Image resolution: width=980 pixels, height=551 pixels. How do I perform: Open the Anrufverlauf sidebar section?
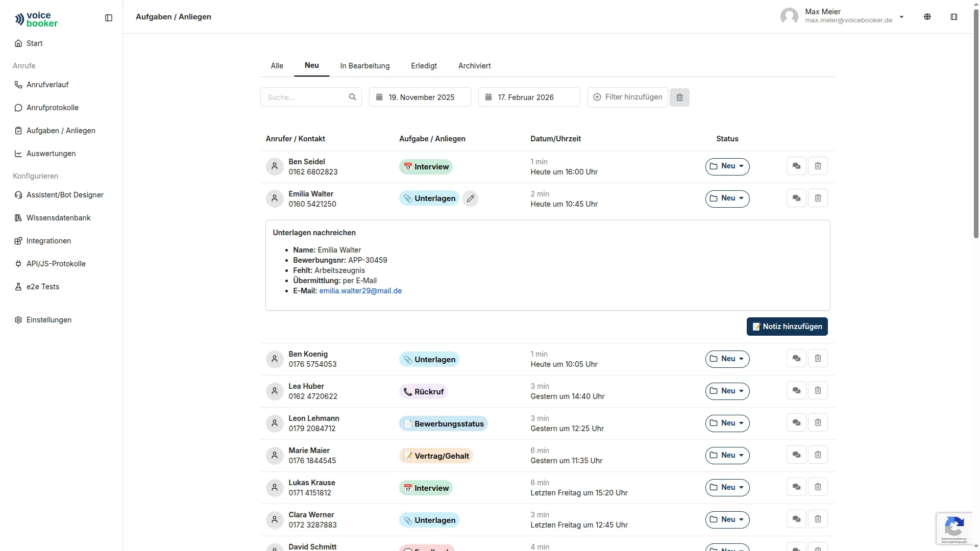(47, 84)
